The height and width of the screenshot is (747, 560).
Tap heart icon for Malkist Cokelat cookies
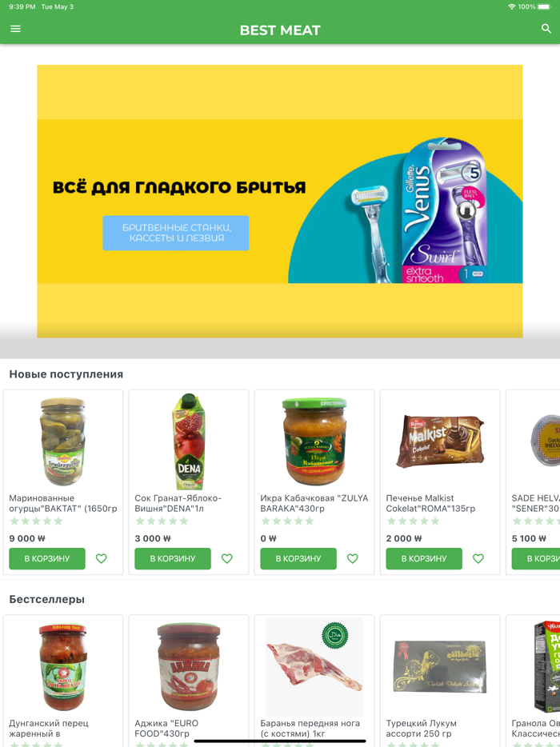pyautogui.click(x=478, y=558)
